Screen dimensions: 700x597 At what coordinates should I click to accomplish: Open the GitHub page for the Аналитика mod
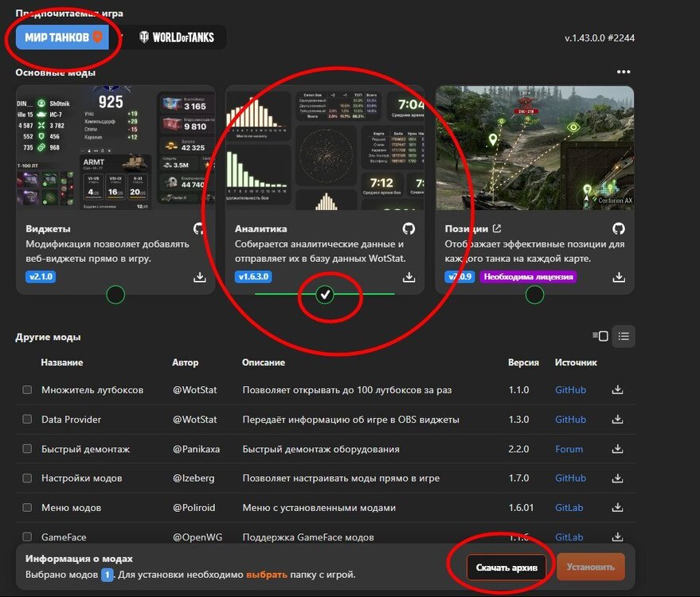click(409, 229)
